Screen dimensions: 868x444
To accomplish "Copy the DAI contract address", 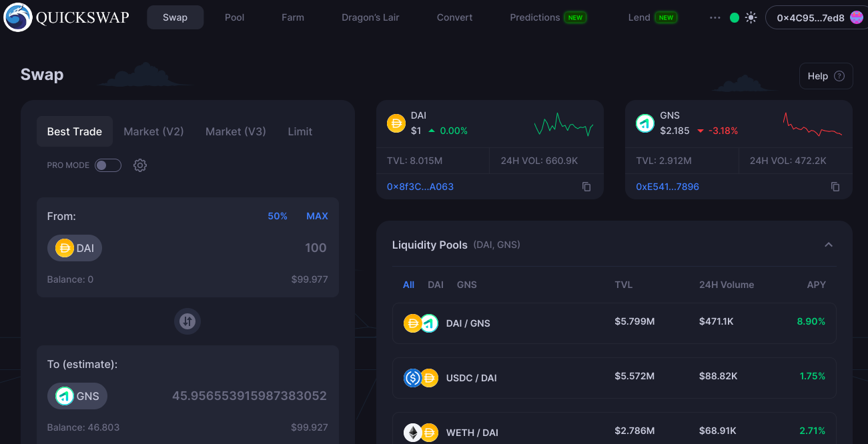I will click(x=586, y=187).
